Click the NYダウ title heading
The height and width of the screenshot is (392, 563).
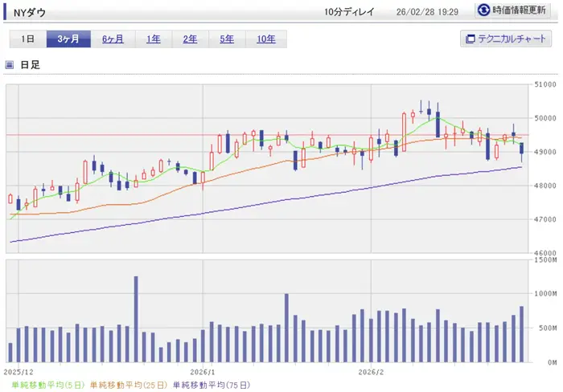pyautogui.click(x=31, y=11)
